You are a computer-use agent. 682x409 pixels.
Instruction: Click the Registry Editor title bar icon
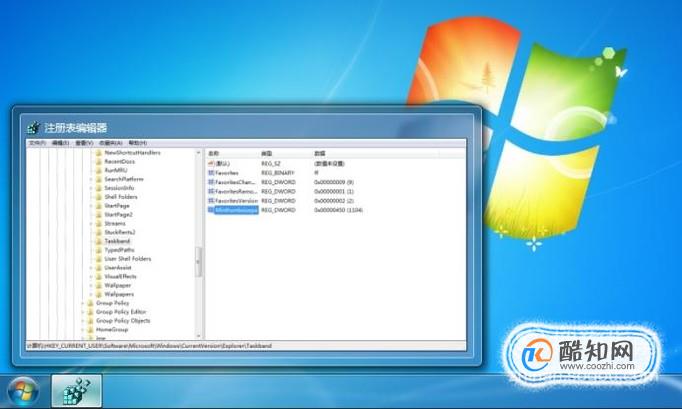(33, 128)
